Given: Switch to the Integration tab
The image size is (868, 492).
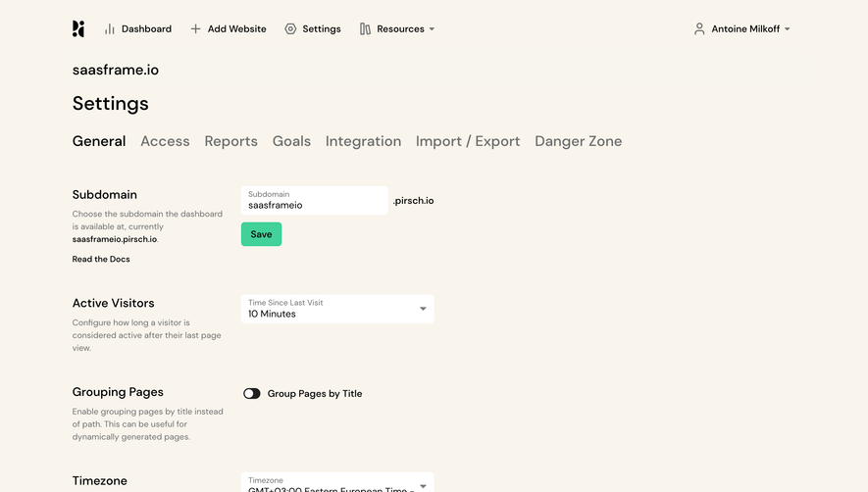Looking at the screenshot, I should click(x=363, y=141).
